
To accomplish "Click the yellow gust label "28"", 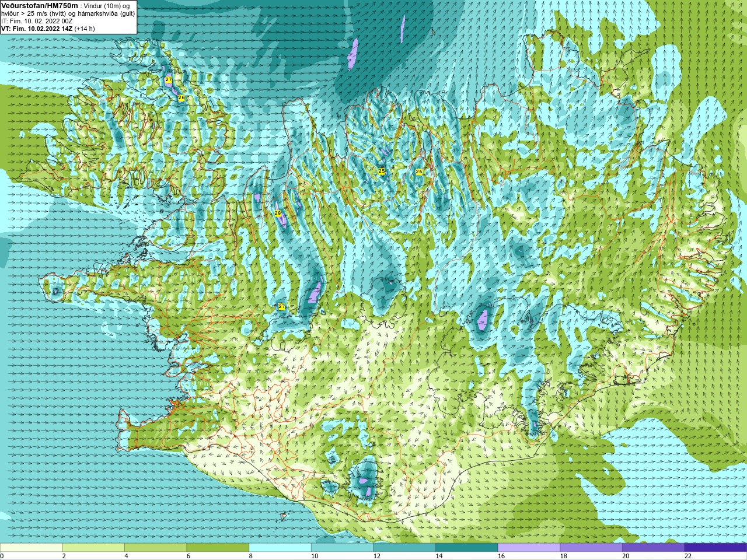I will [x=278, y=213].
